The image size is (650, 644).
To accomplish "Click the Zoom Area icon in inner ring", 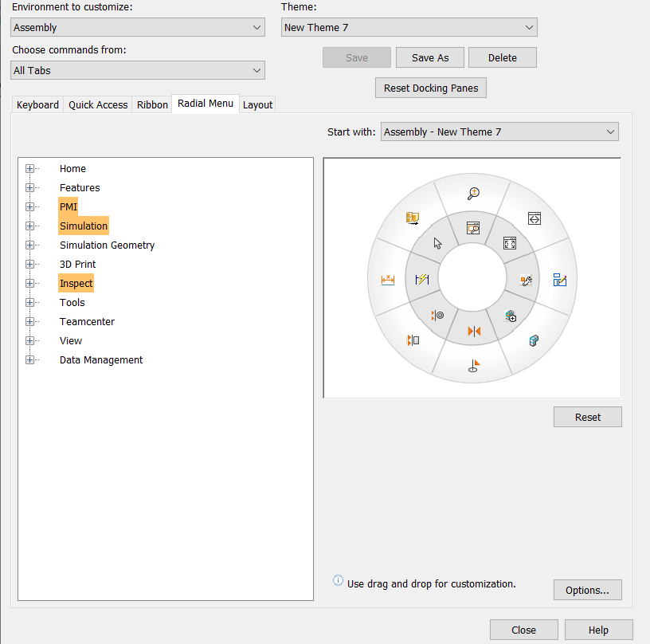I will (x=473, y=228).
